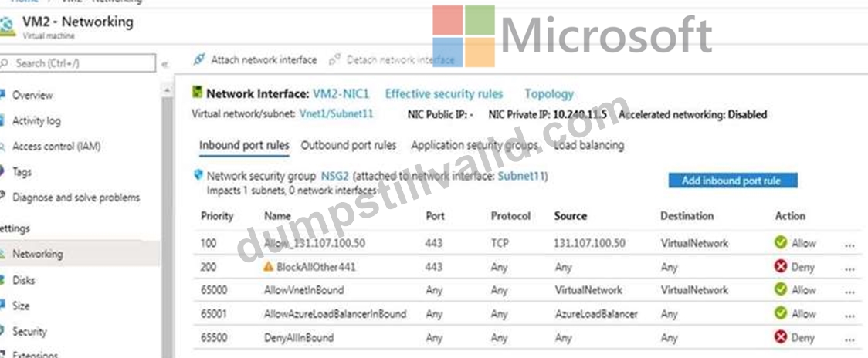Click the sidebar vertical scrollbar
868x358 pixels.
click(x=168, y=221)
